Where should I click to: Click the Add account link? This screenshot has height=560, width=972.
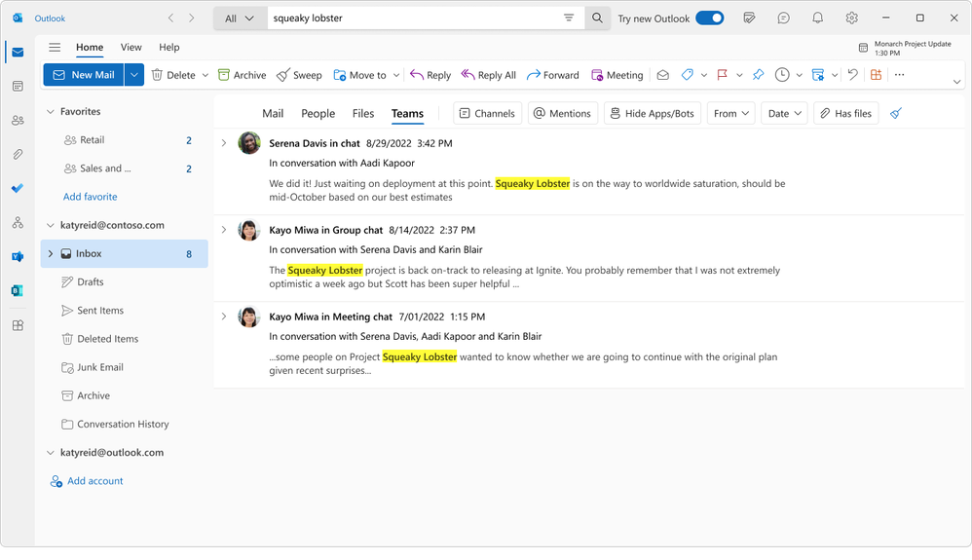(x=86, y=480)
